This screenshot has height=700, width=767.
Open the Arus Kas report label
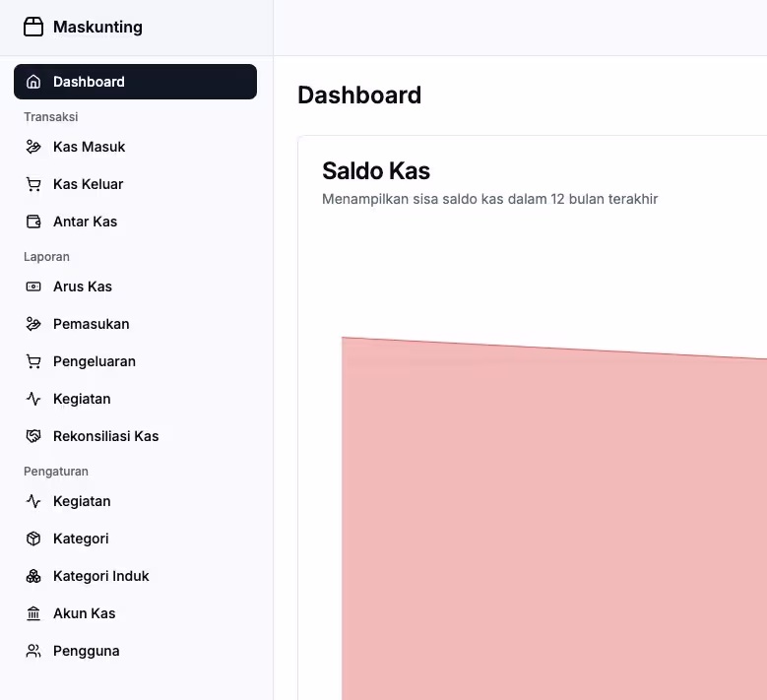[83, 286]
